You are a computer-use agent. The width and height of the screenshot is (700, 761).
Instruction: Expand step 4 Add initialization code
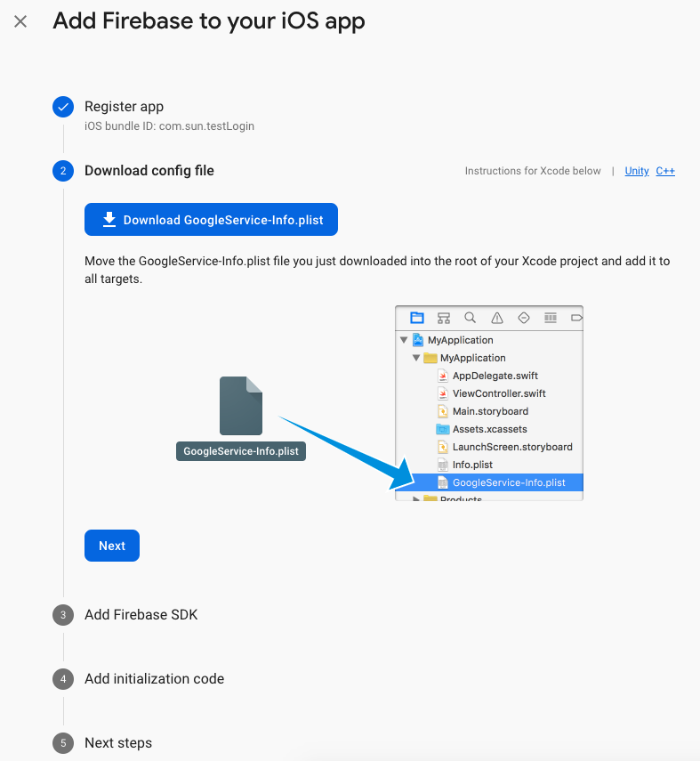[x=154, y=678]
